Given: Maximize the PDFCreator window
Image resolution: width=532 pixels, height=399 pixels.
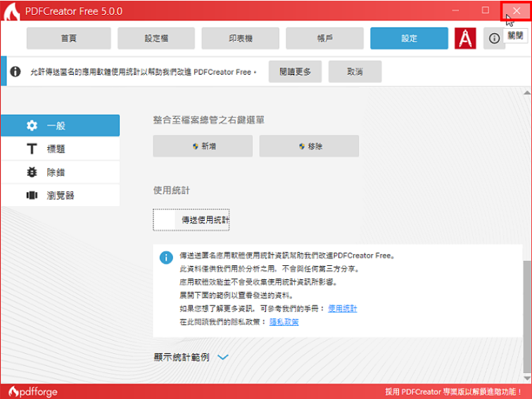Looking at the screenshot, I should point(486,11).
